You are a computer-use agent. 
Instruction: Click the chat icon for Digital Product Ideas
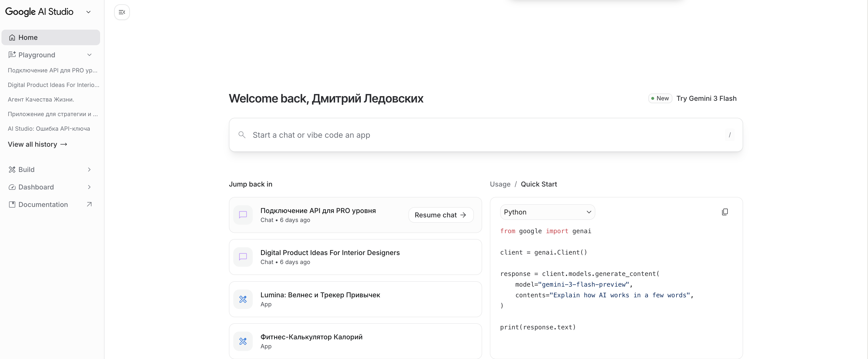[243, 257]
